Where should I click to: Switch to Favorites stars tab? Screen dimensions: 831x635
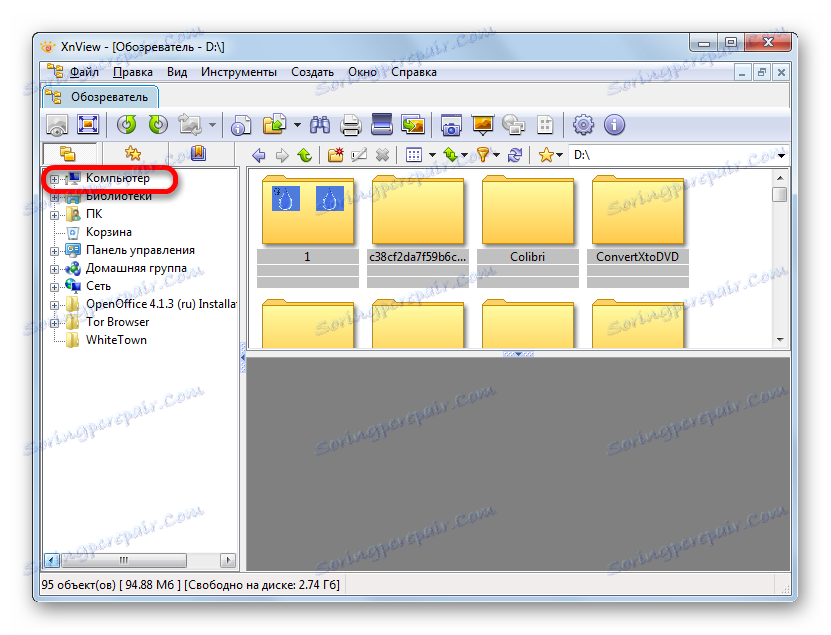click(134, 154)
